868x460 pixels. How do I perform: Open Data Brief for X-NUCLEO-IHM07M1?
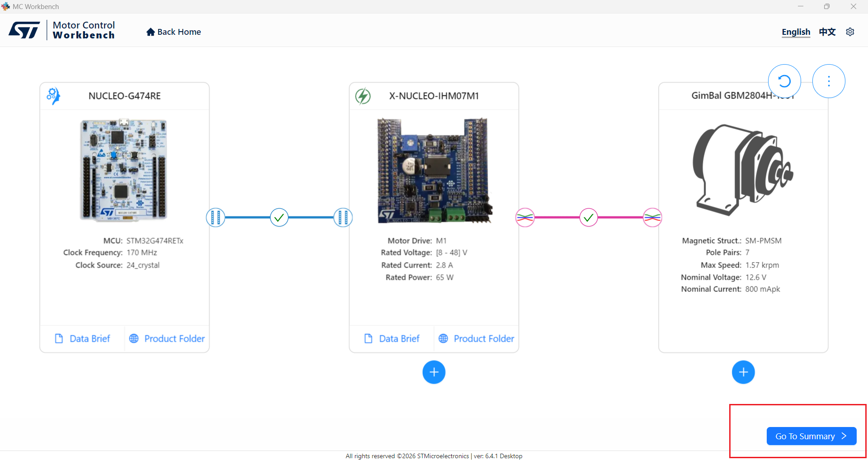pos(392,338)
